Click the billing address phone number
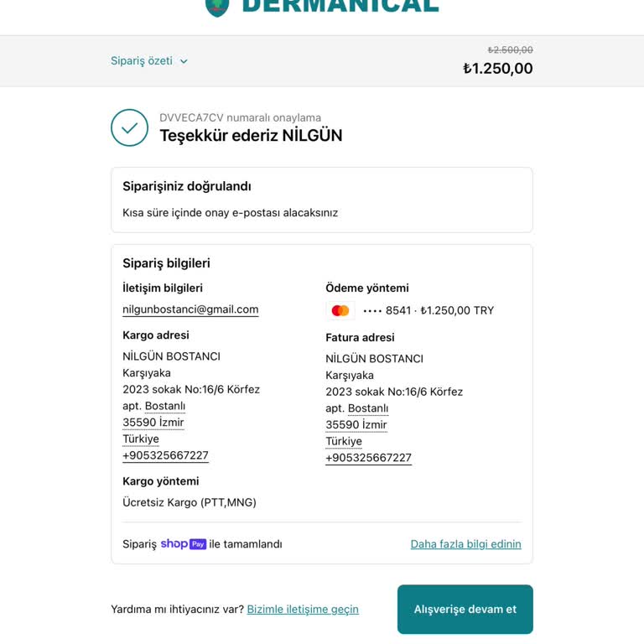Viewport: 644px width, 644px height. tap(368, 458)
